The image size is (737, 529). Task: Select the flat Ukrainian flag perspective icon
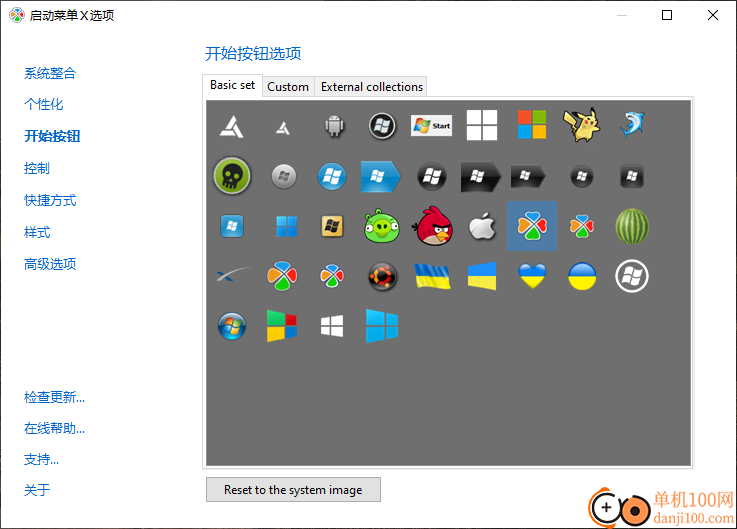(x=482, y=276)
